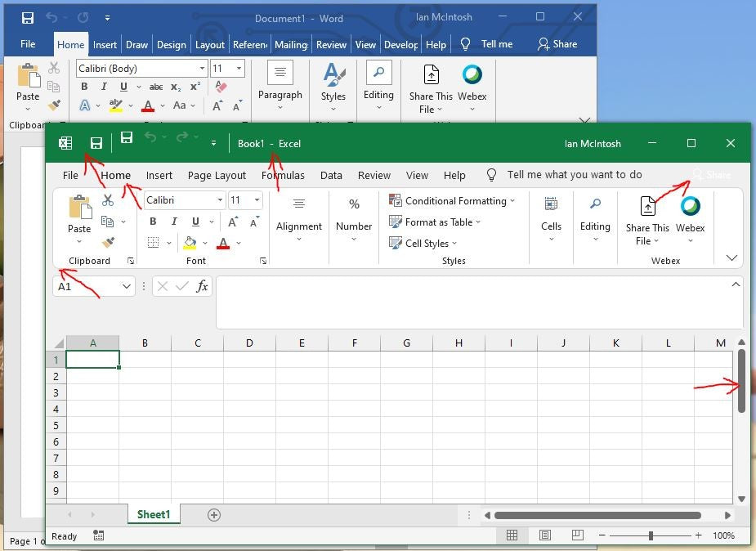Viewport: 756px width, 551px height.
Task: Add a new worksheet with the plus button
Action: pyautogui.click(x=214, y=514)
